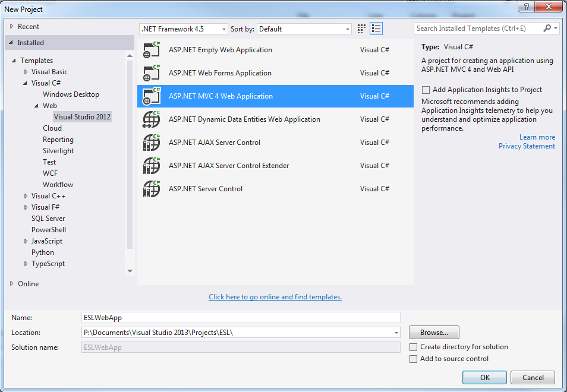Open the Location path dropdown arrow
Viewport: 567px width, 392px height.
[x=396, y=333]
